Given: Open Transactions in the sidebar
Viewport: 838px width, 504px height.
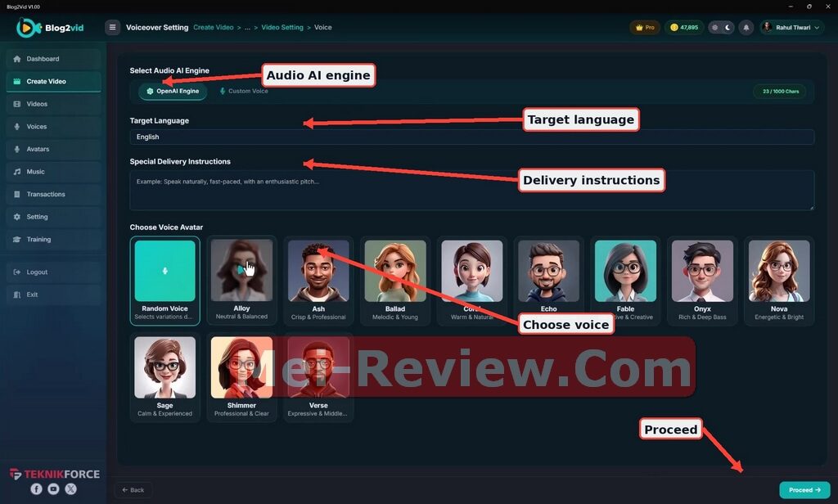Looking at the screenshot, I should 53,194.
